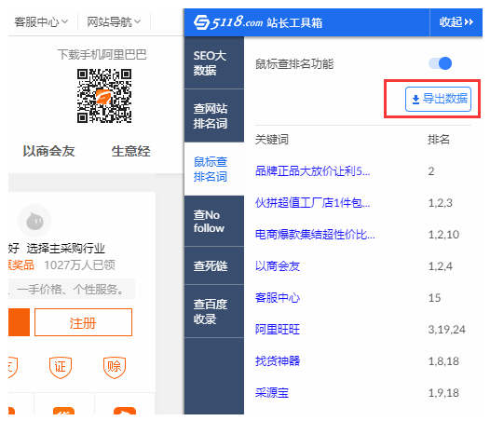Open the 阿里旺旺 keyword link

[x=278, y=330]
